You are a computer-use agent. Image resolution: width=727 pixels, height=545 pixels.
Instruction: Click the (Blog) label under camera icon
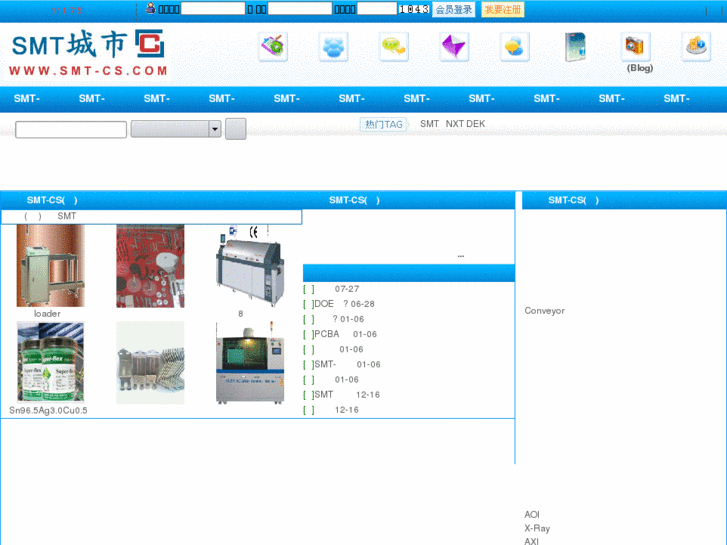tap(640, 68)
